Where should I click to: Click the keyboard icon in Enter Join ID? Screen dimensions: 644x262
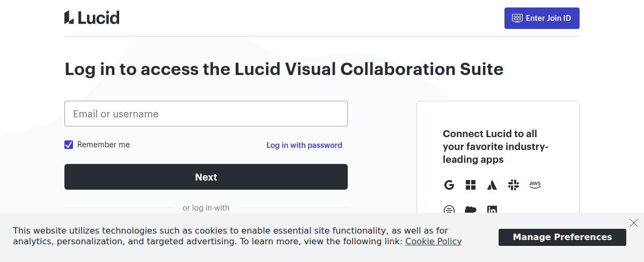click(517, 18)
